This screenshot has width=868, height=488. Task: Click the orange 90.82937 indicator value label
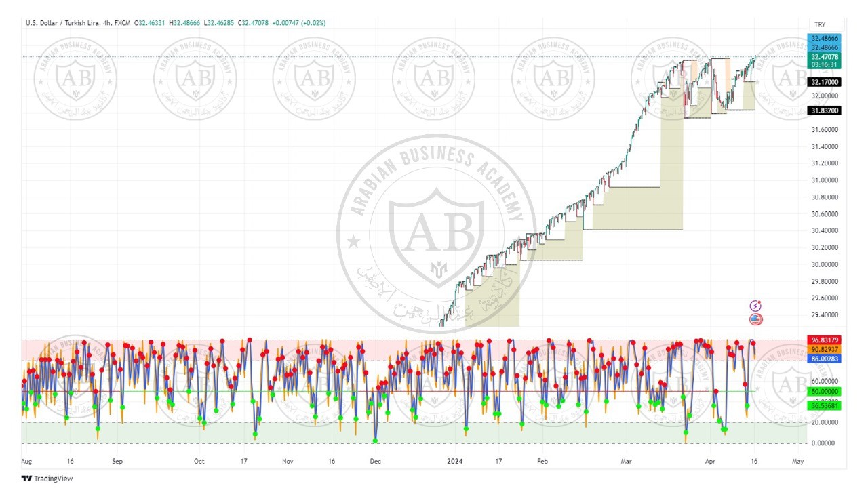[x=825, y=348]
